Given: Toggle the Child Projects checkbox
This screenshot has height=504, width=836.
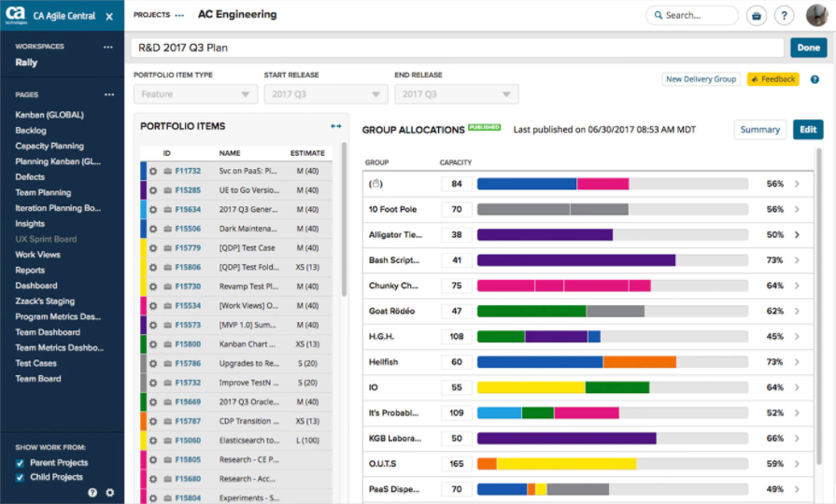Looking at the screenshot, I should pyautogui.click(x=21, y=477).
